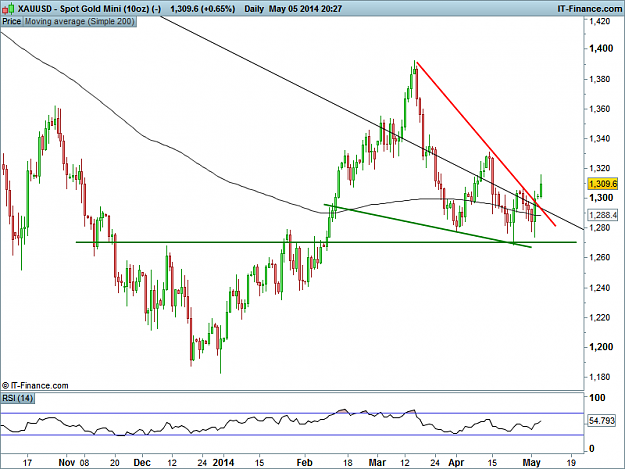The width and height of the screenshot is (625, 469).
Task: Click the May 05 2014 20:27 timestamp
Action: [305, 8]
